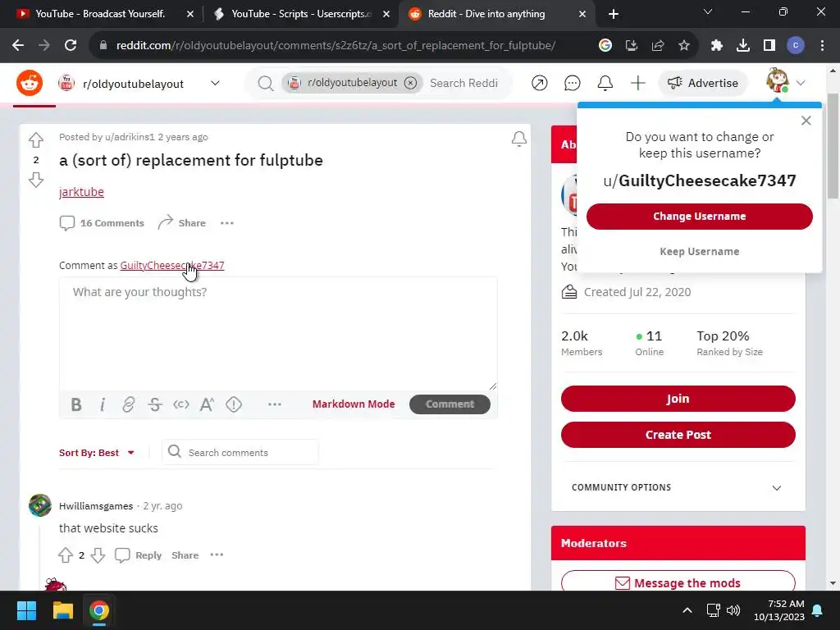Switch to Markdown Mode
Screen dimensions: 840x630
click(354, 404)
